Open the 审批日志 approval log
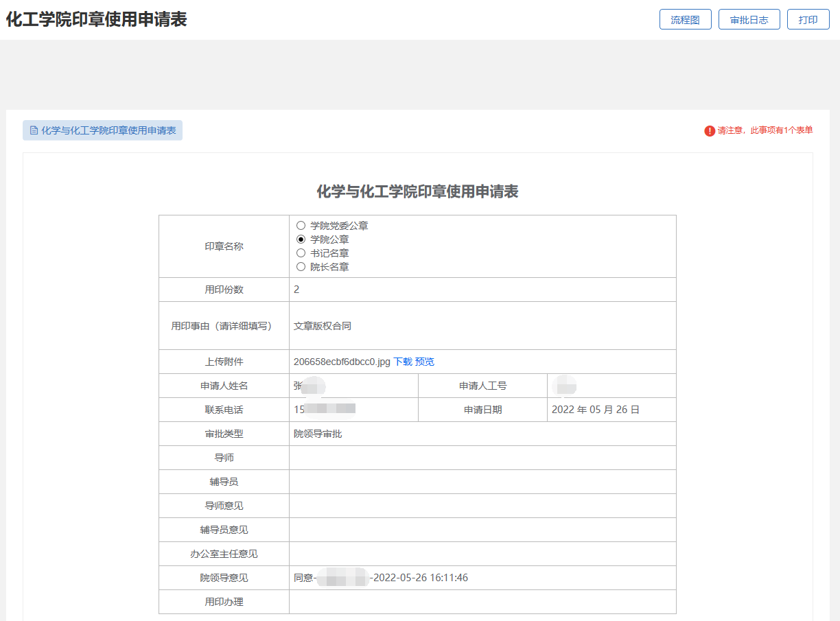840x621 pixels. point(749,20)
